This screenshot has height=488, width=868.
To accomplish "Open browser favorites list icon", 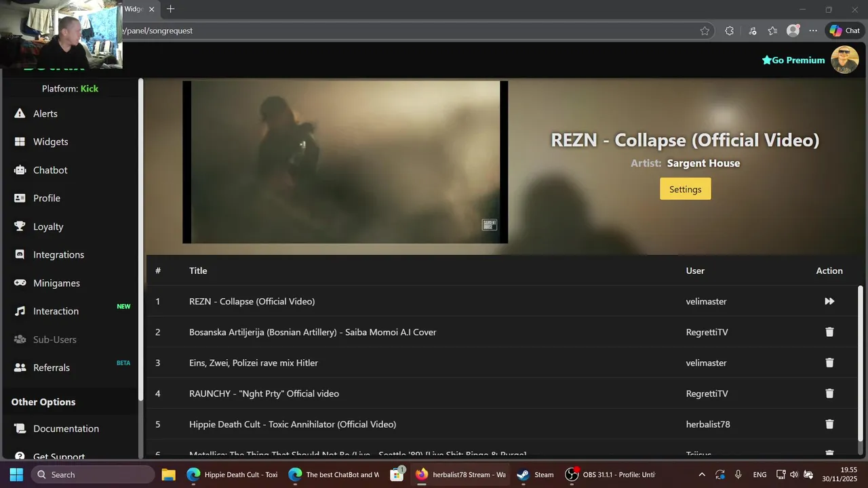I will pyautogui.click(x=772, y=30).
